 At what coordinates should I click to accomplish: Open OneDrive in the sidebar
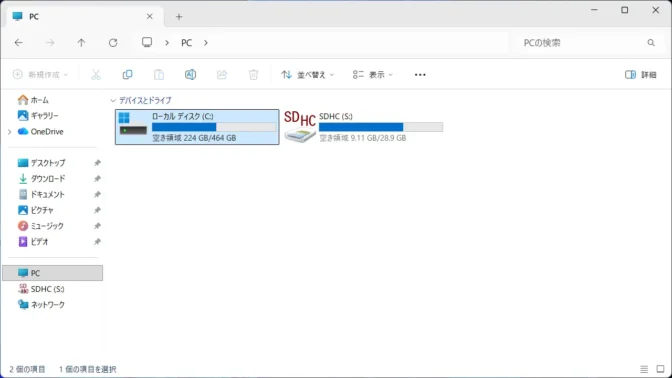(40, 132)
